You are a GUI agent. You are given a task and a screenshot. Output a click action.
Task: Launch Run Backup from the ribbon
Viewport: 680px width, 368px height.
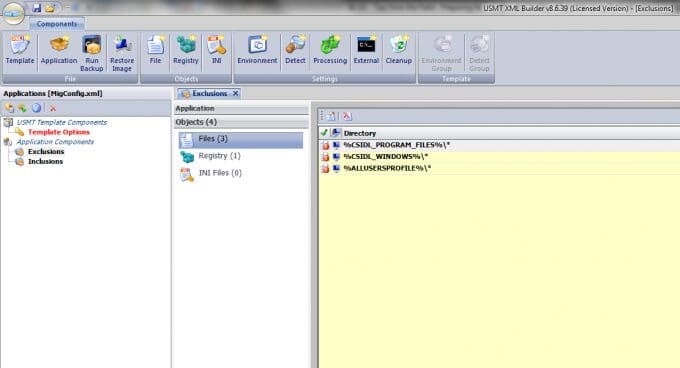[x=92, y=53]
